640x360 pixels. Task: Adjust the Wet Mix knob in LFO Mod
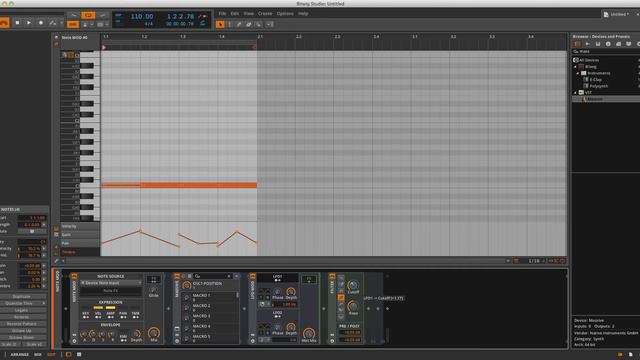coord(309,333)
